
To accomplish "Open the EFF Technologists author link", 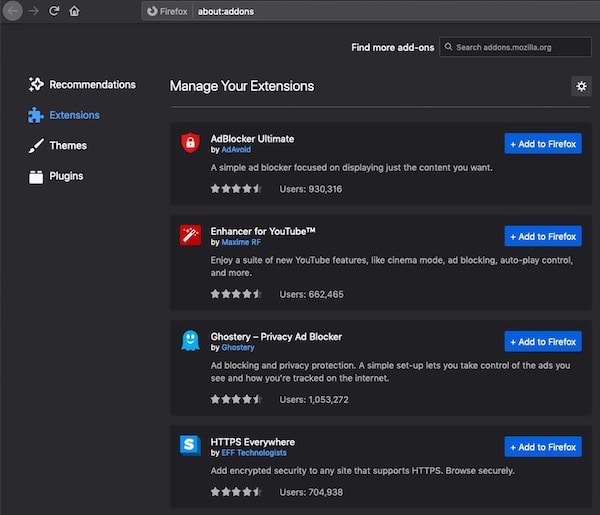I will (254, 453).
